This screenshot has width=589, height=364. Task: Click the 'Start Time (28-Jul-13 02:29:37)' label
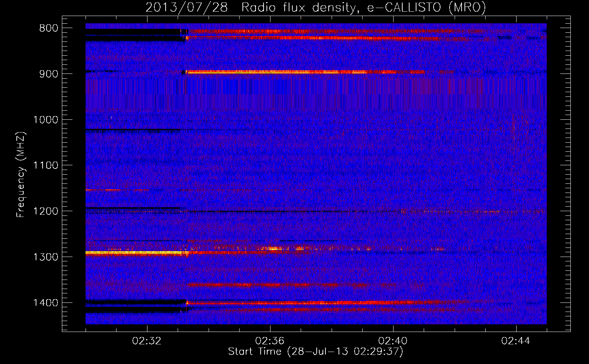(x=316, y=352)
